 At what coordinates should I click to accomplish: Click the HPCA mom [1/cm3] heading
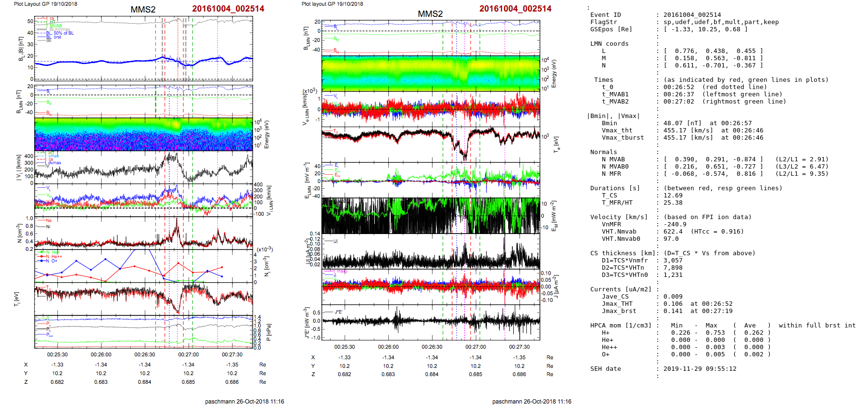[621, 326]
